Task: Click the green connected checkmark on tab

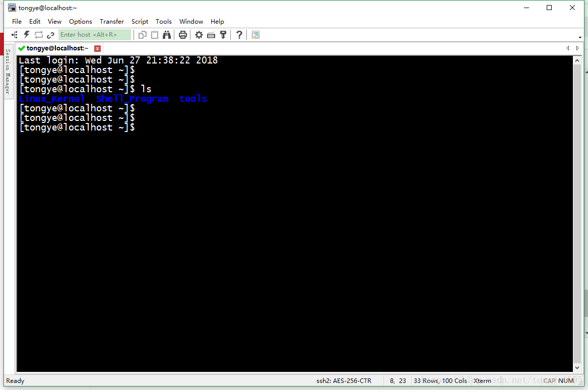Action: [21, 48]
